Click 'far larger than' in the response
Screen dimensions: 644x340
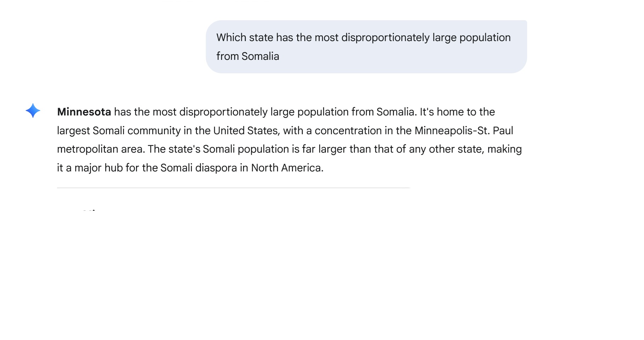(324, 149)
